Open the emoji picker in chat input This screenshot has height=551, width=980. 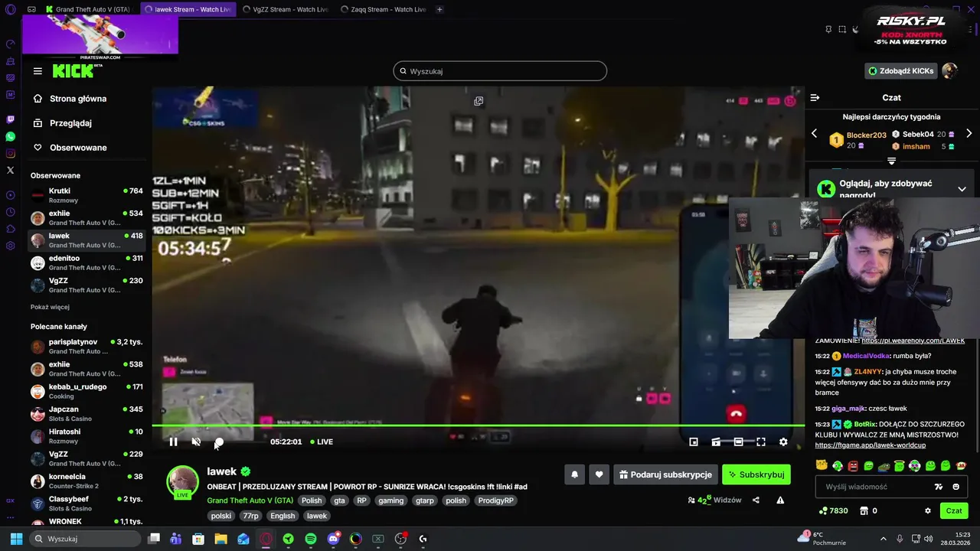pyautogui.click(x=955, y=487)
